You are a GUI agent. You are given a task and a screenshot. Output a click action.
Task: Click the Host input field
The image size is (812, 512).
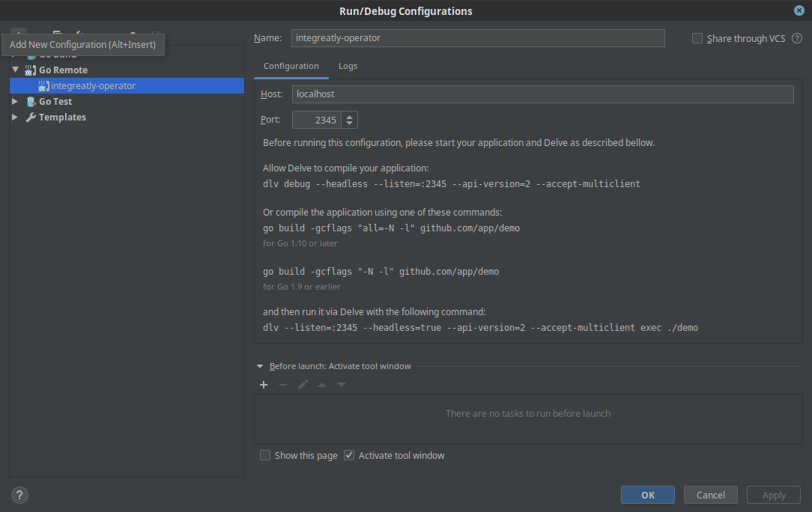(542, 94)
